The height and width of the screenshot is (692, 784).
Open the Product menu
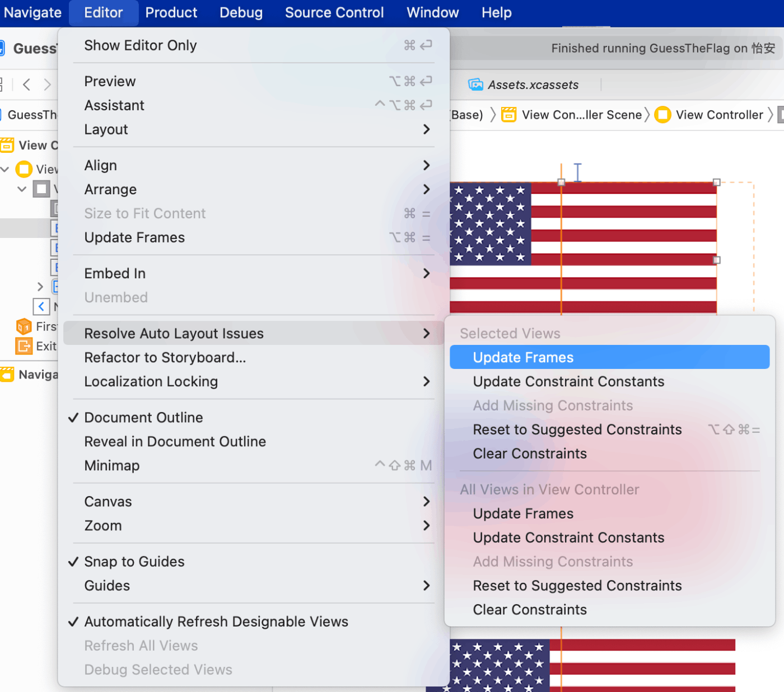(x=171, y=12)
